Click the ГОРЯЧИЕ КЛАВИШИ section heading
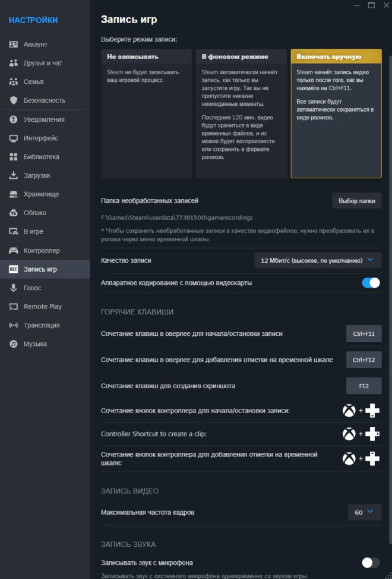 pyautogui.click(x=137, y=312)
